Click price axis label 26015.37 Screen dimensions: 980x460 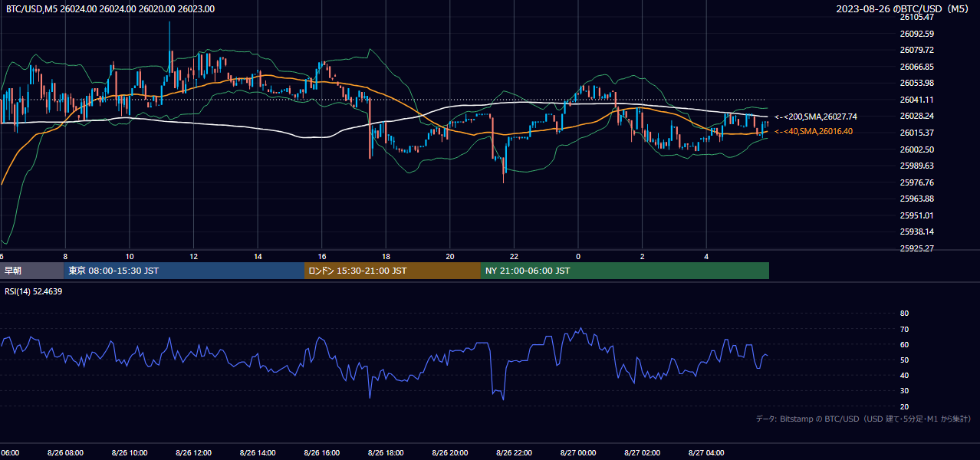pyautogui.click(x=916, y=133)
